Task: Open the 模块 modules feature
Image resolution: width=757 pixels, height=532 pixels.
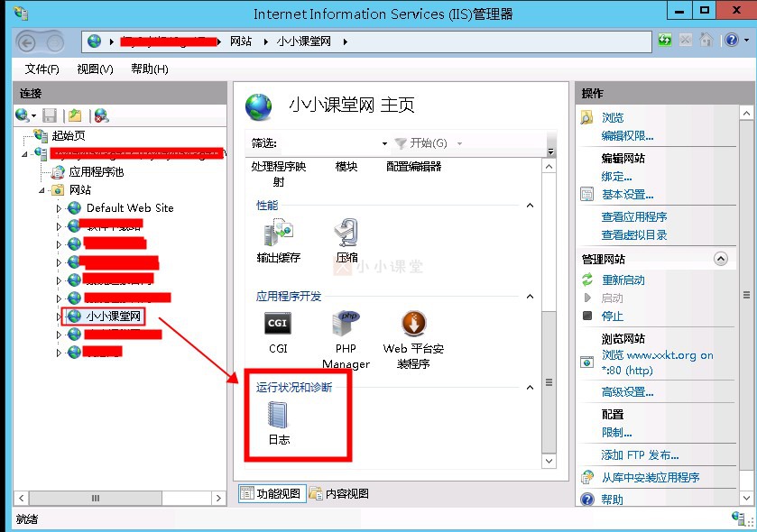Action: click(x=346, y=167)
